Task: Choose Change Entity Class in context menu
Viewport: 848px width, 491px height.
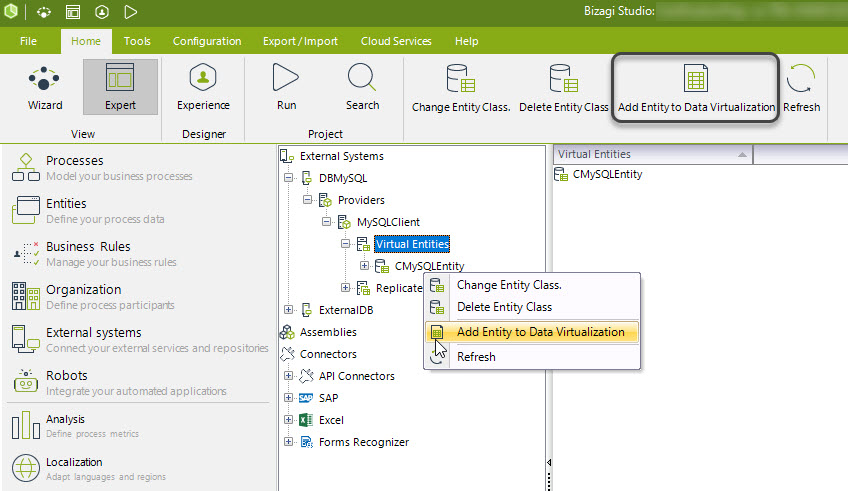Action: (x=532, y=285)
